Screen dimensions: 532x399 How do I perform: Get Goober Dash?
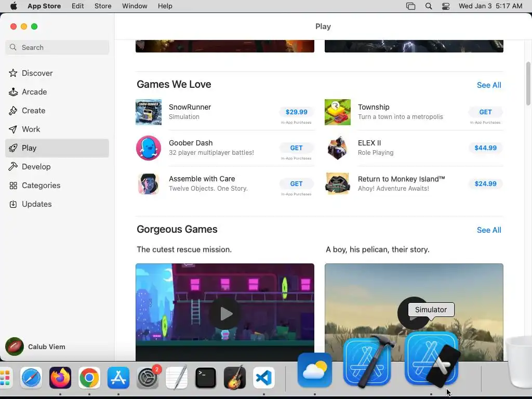coord(296,148)
